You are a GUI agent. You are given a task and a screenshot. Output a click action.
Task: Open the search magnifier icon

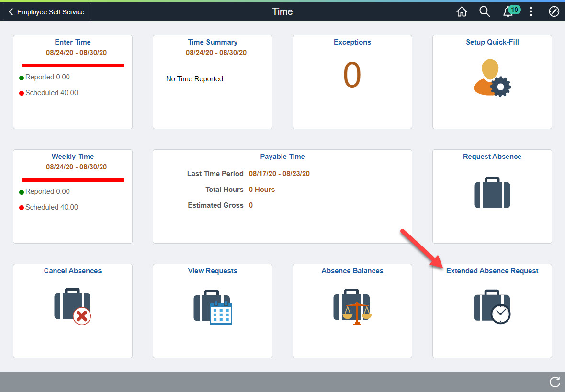pos(485,12)
